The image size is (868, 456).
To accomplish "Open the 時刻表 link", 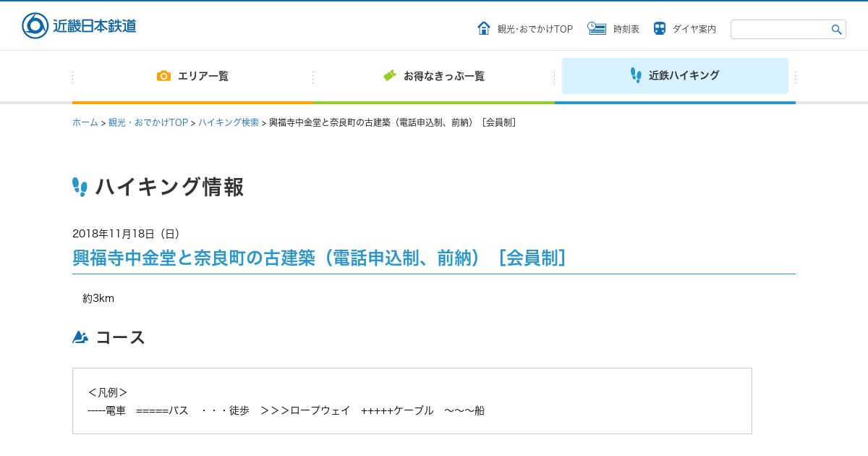I will pyautogui.click(x=626, y=29).
